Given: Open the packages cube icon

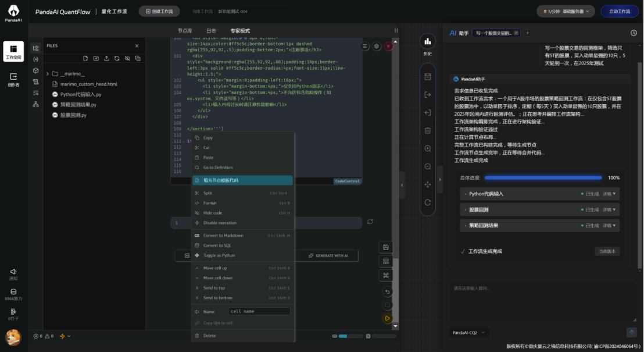Looking at the screenshot, I should (35, 71).
